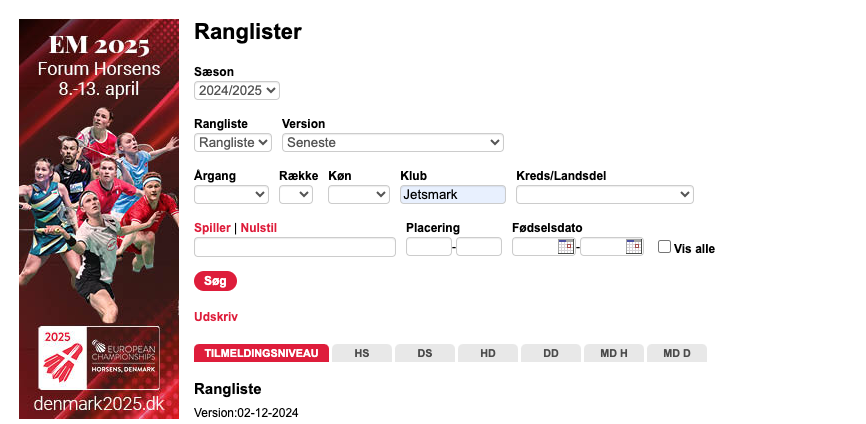Open the EM 2025 Forum Horsens banner
The height and width of the screenshot is (424, 866).
point(99,219)
